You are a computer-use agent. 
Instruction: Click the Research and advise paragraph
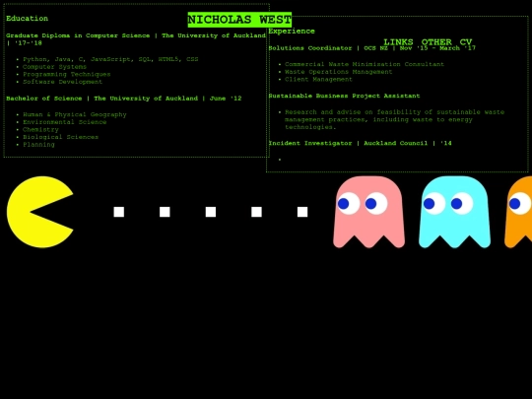tap(395, 119)
